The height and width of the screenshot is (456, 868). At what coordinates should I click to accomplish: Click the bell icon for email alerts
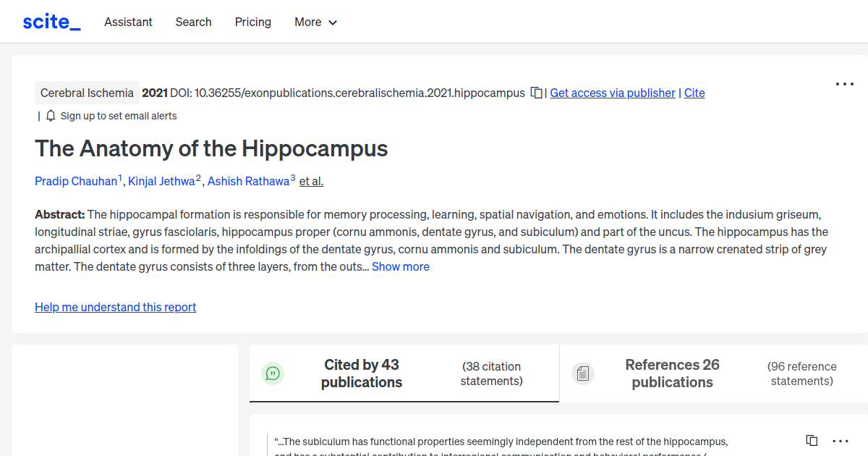click(x=50, y=115)
